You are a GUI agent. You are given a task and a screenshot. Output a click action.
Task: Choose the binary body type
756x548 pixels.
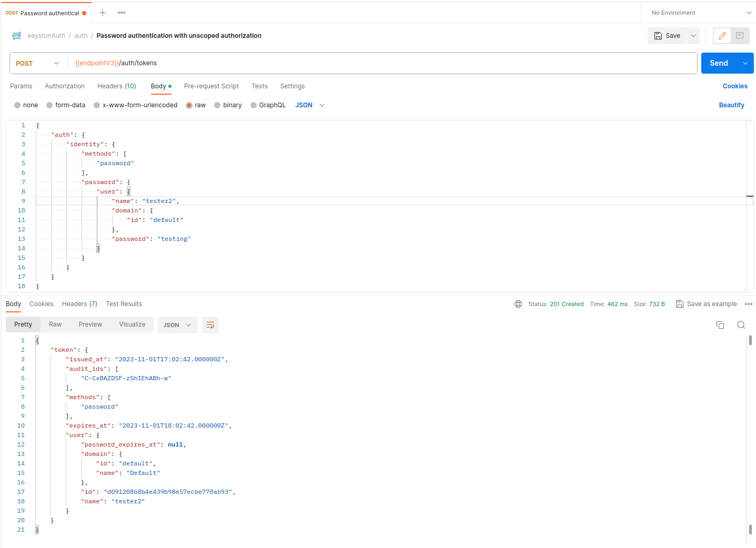tap(218, 105)
